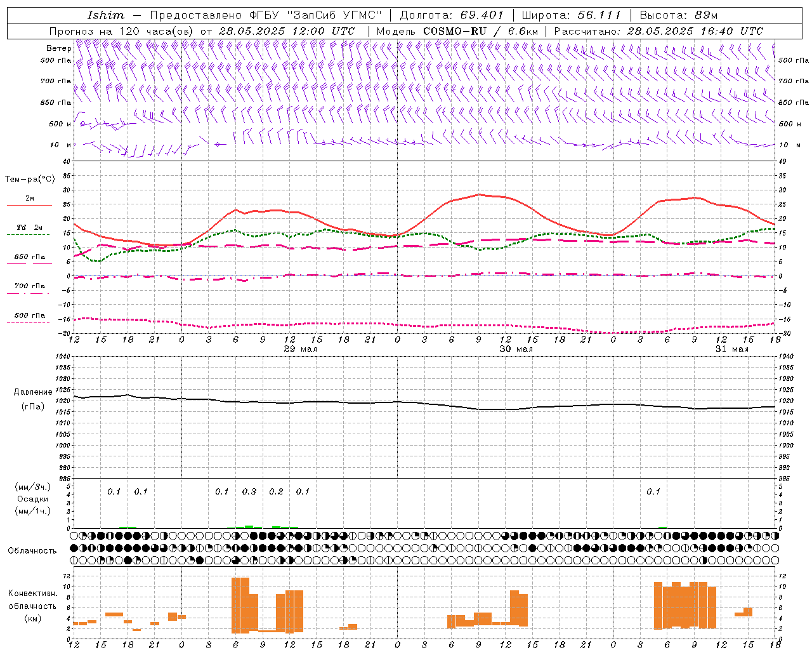Viewport: 812px width, 650px height.
Task: Click the "Тем-ра(°C)" temperature panel label
Action: coord(30,180)
